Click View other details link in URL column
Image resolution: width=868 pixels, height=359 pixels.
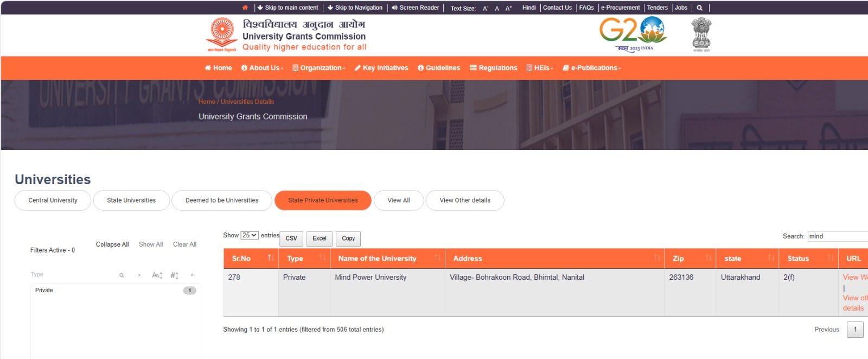tap(855, 303)
